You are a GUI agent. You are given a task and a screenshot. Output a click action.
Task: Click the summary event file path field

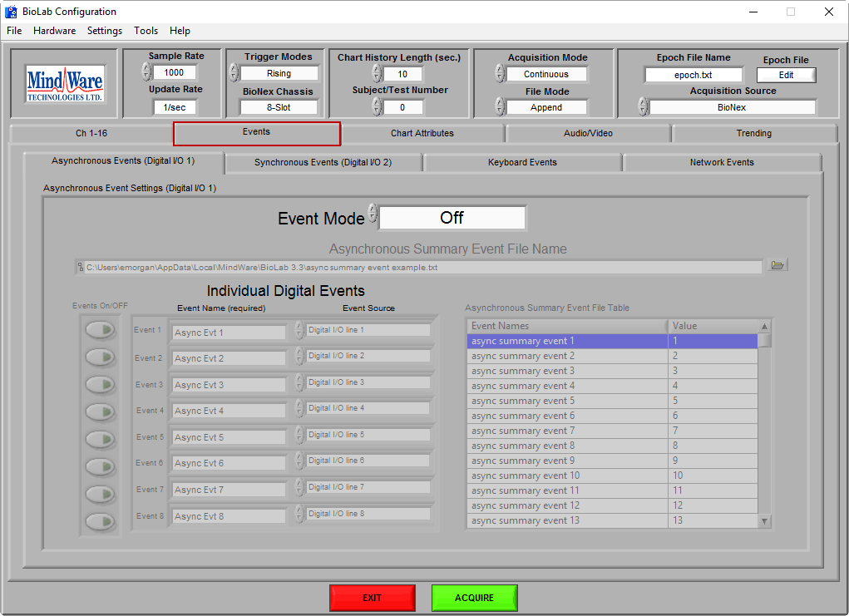click(423, 268)
